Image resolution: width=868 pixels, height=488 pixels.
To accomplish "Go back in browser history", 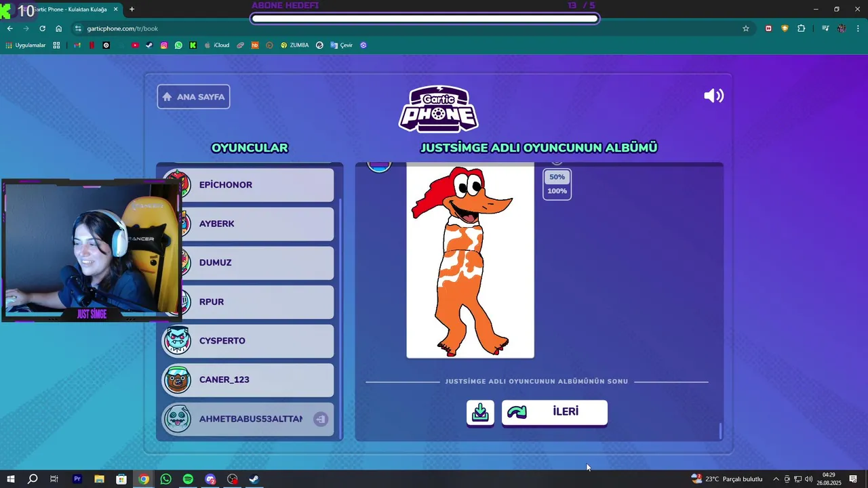I will (9, 28).
